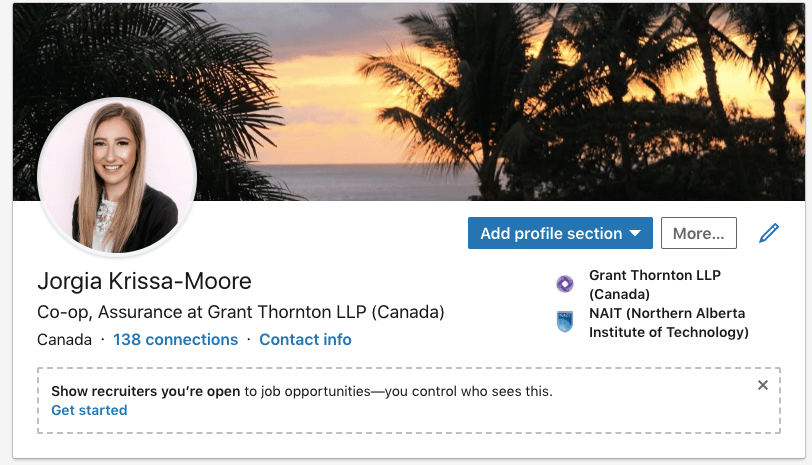
Task: Expand the Add profile section dropdown arrow
Action: coord(634,234)
